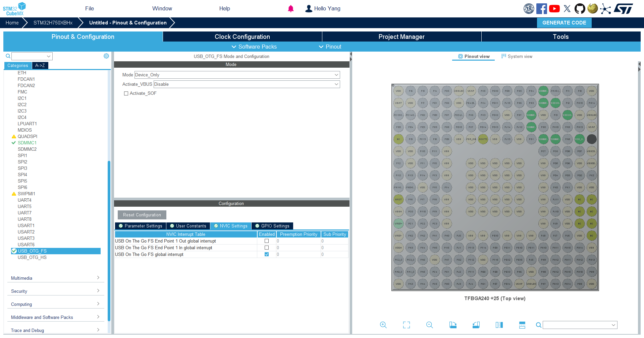Switch to Clock Configuration tab
Viewport: 644px width, 338px height.
[x=242, y=37]
